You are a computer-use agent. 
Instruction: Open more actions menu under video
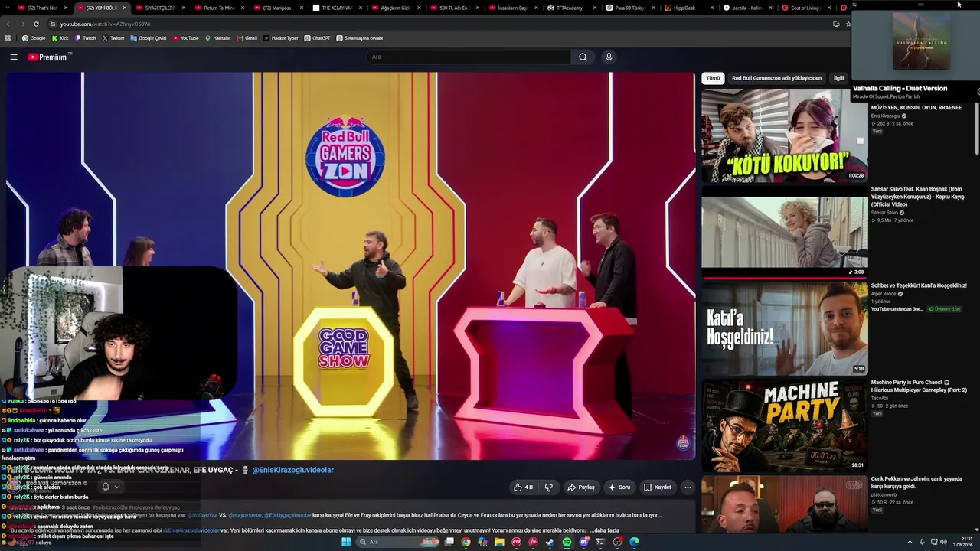click(x=688, y=487)
